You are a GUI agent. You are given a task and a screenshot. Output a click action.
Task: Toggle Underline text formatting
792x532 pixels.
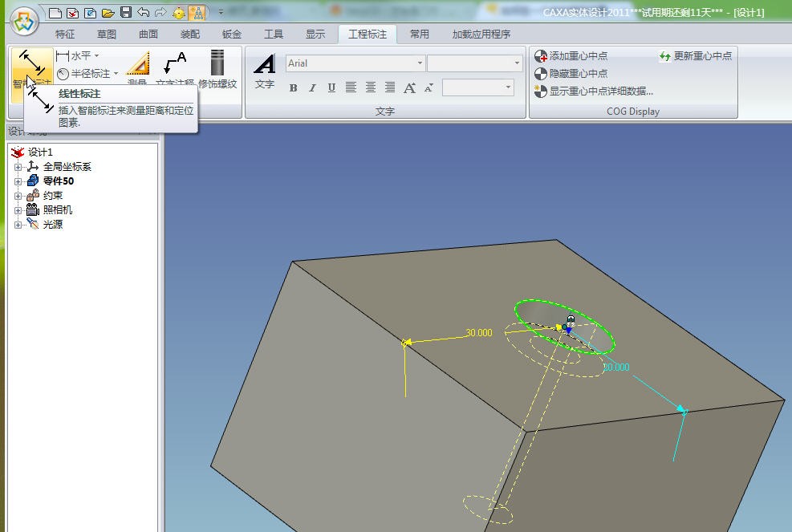pos(331,88)
